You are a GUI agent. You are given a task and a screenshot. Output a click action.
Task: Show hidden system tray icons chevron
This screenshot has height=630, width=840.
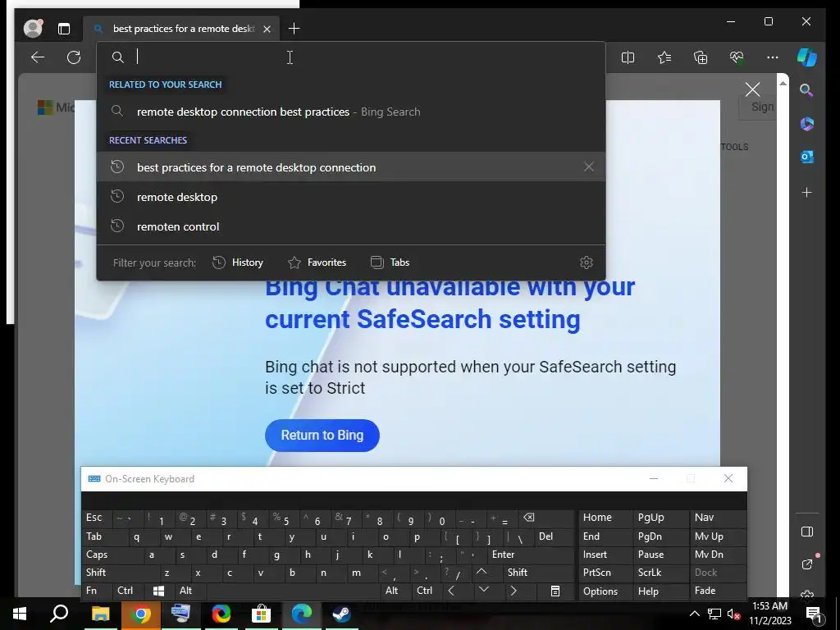pos(694,614)
